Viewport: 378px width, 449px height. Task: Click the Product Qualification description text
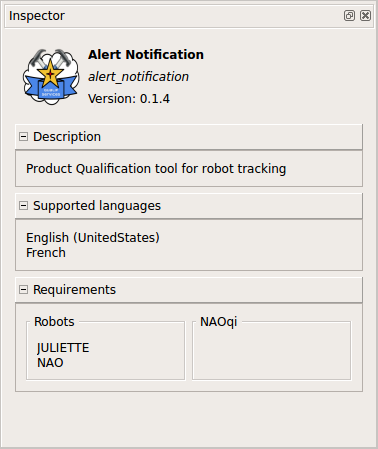pos(156,169)
